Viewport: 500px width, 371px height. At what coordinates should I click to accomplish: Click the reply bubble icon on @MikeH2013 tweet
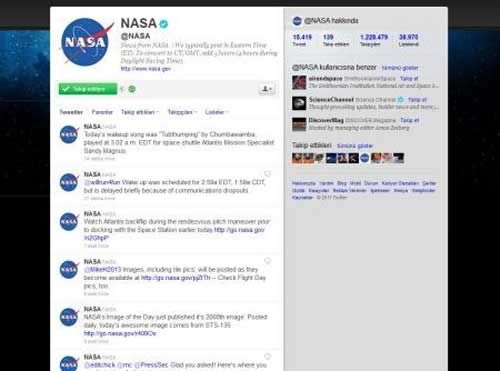pos(268,261)
